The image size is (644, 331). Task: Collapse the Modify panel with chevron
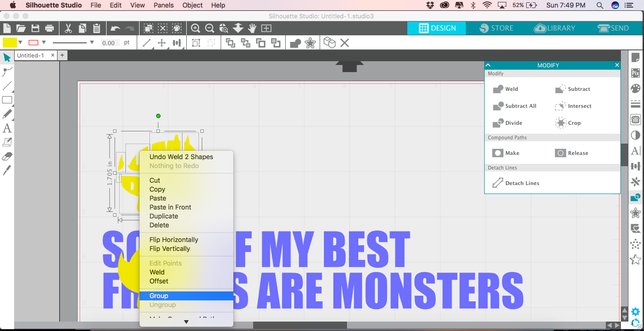coord(488,65)
